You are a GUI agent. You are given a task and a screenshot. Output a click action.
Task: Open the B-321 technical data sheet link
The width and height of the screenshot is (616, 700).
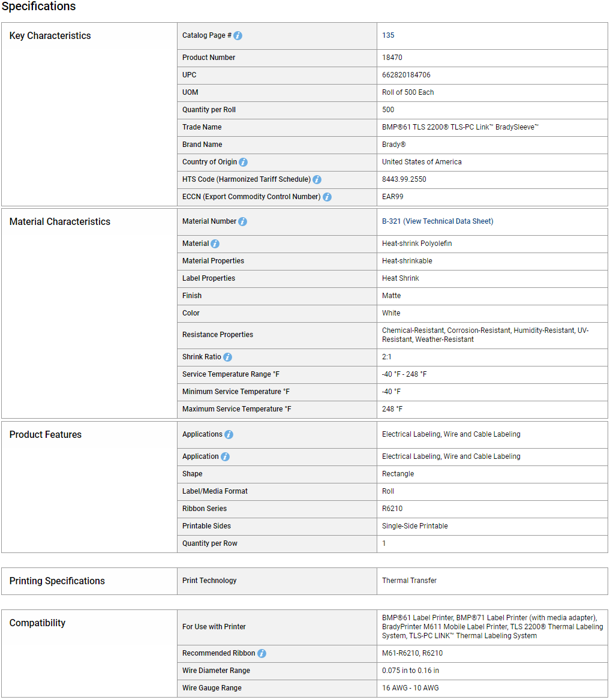(437, 221)
